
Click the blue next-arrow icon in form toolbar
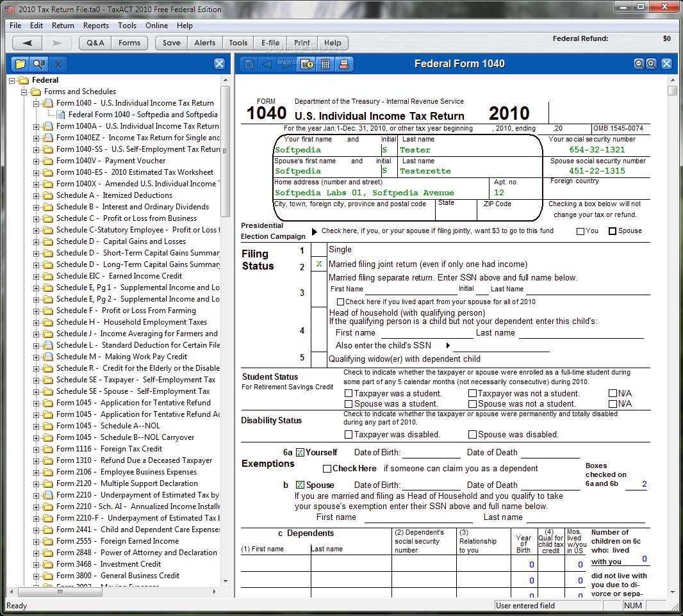click(x=286, y=64)
